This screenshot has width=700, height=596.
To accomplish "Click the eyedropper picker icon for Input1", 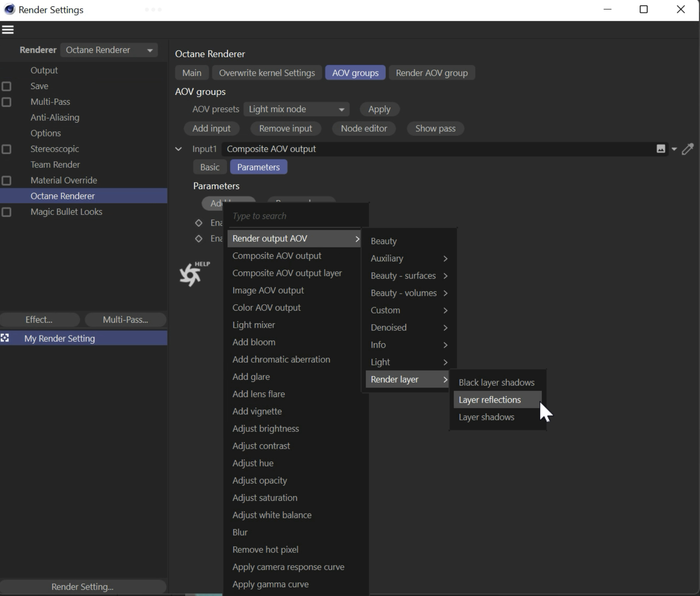I will [688, 149].
